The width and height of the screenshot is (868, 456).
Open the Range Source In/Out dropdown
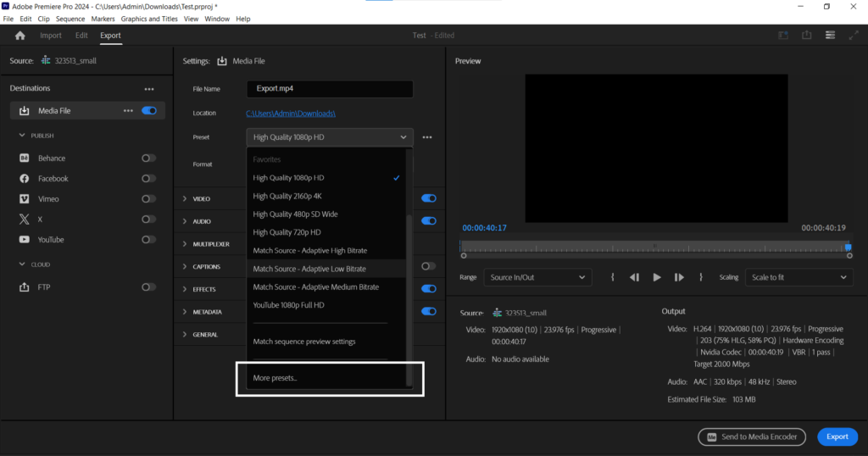[537, 277]
